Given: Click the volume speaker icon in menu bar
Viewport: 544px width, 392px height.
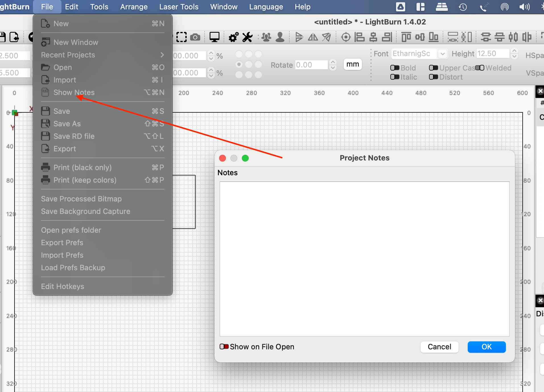Looking at the screenshot, I should point(524,7).
